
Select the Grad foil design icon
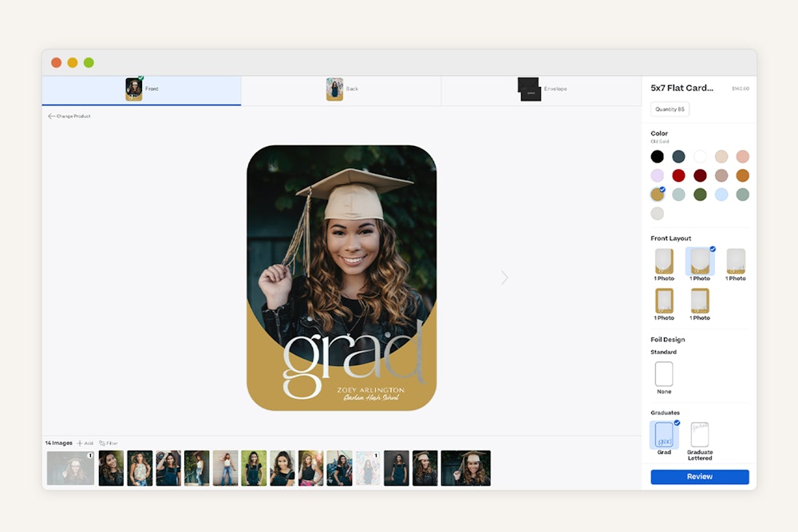(x=664, y=435)
